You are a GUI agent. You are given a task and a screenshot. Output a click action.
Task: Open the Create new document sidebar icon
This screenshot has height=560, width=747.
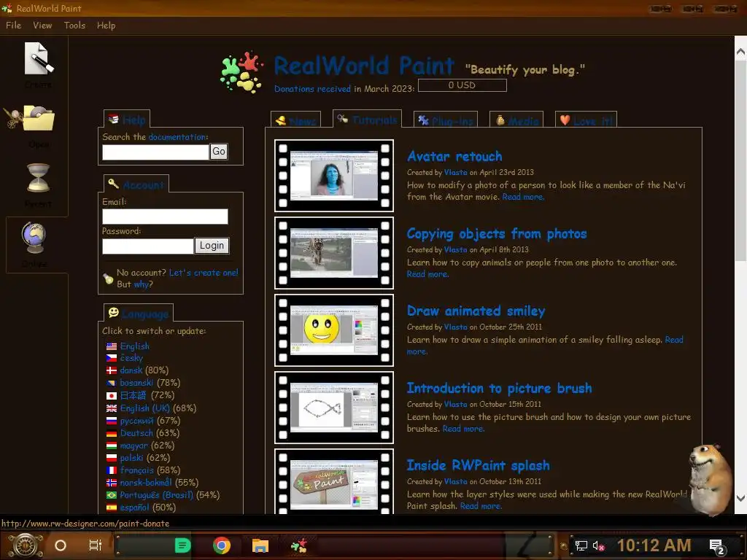39,58
